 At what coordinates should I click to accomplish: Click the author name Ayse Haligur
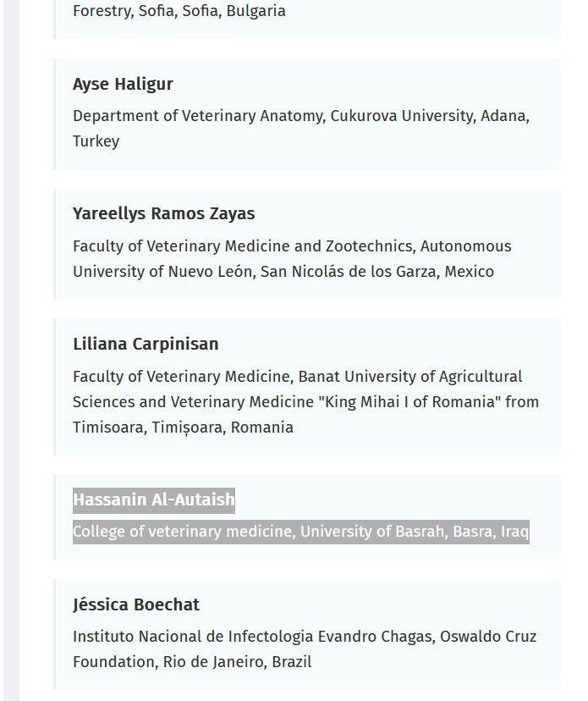coord(123,84)
